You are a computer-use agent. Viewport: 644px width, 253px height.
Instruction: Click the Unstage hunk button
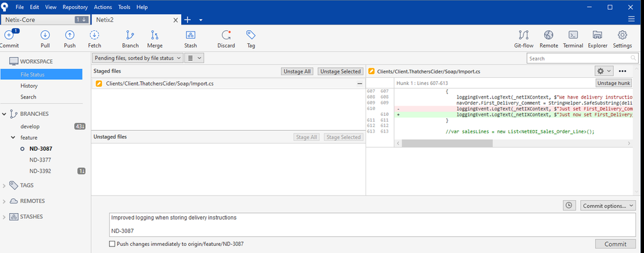(x=614, y=83)
